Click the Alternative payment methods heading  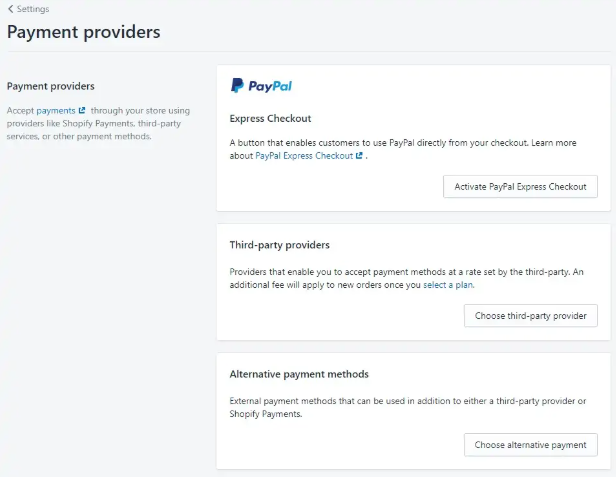299,374
